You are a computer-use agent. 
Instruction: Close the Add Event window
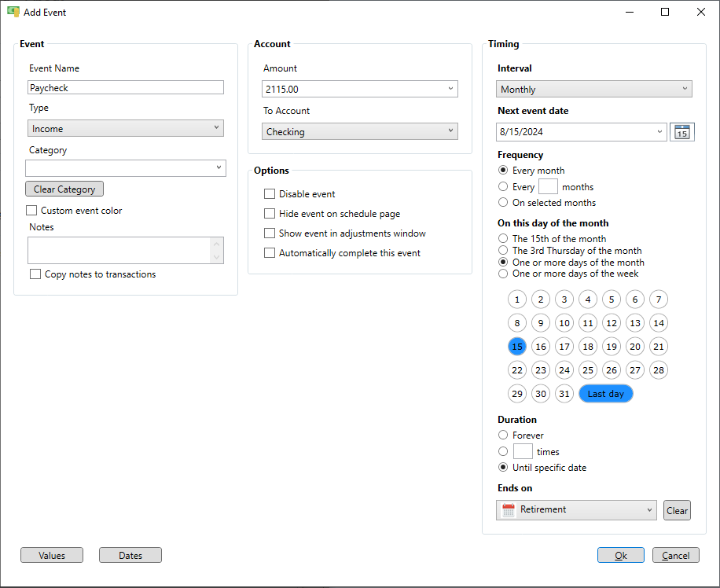(x=700, y=12)
